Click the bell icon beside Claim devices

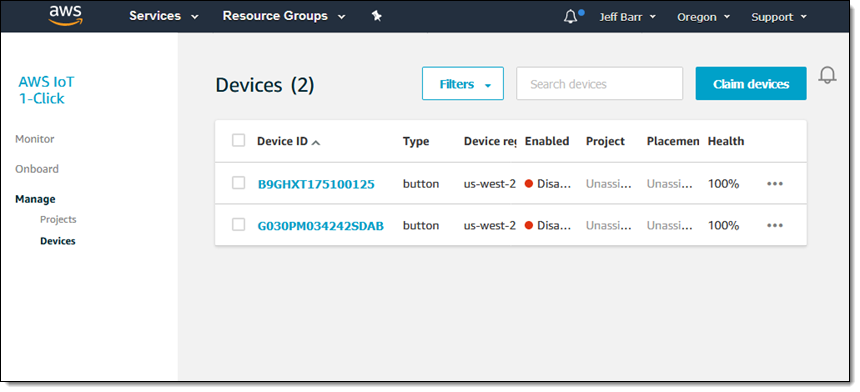click(827, 75)
